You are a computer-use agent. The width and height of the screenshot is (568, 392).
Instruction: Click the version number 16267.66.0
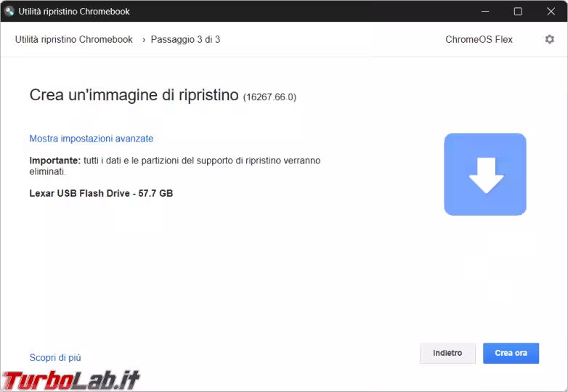[x=269, y=97]
